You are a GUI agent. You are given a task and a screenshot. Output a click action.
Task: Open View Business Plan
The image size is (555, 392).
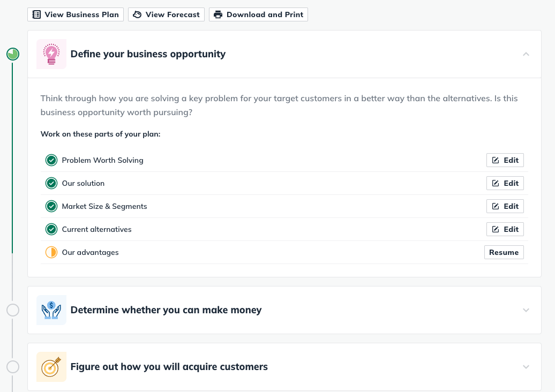(76, 14)
